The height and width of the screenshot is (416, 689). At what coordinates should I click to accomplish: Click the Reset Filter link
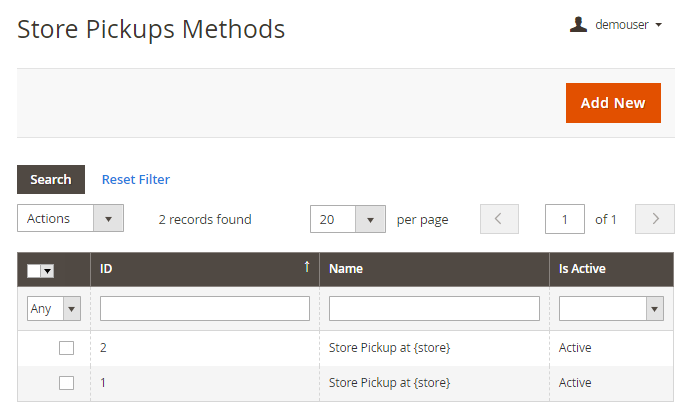136,180
